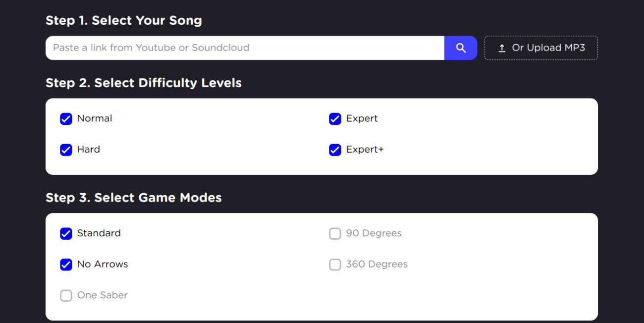Disable the Expert difficulty checkbox
Screen dimensions: 644x323
point(335,119)
